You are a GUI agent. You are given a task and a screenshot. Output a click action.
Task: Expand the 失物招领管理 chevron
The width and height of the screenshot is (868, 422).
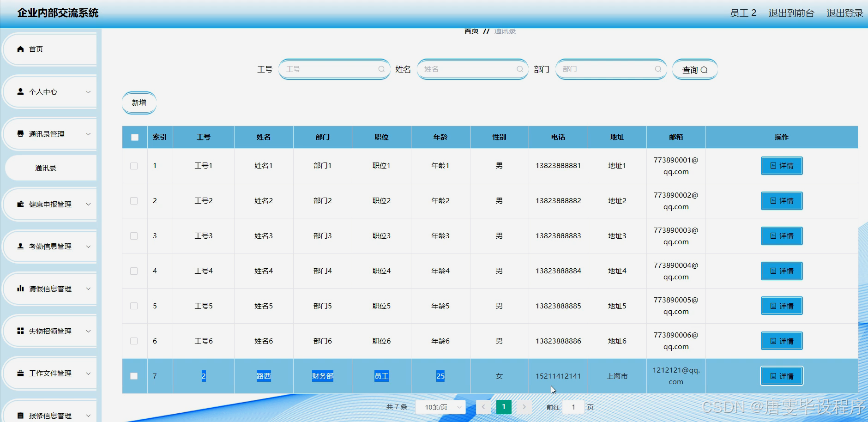(88, 331)
